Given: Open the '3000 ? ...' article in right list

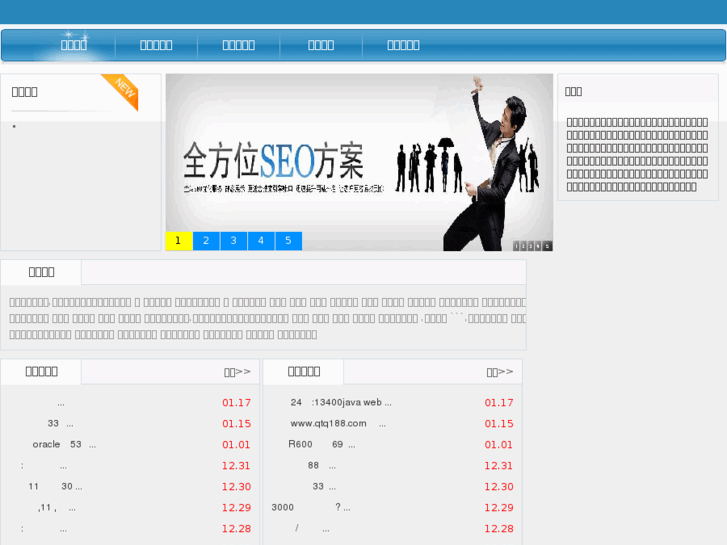Looking at the screenshot, I should 311,507.
